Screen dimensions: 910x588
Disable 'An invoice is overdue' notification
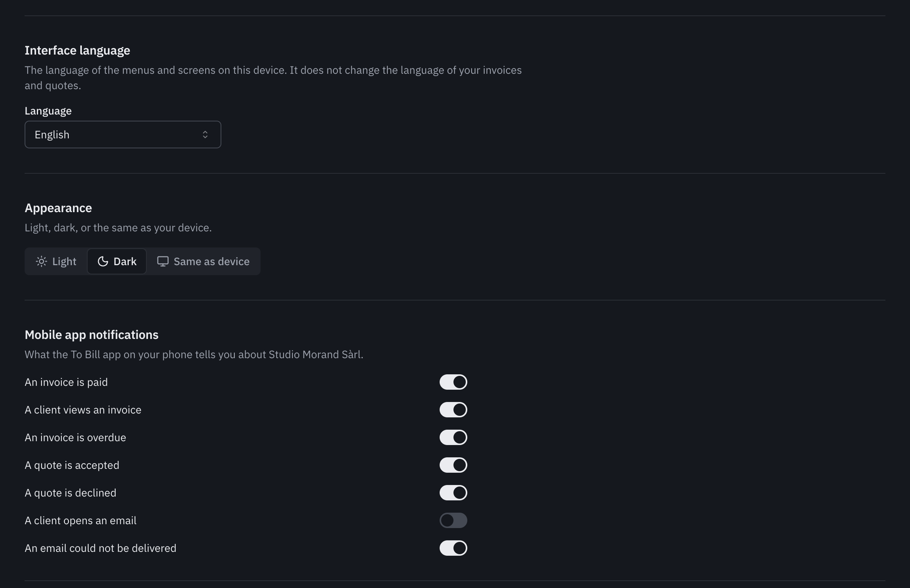[453, 437]
